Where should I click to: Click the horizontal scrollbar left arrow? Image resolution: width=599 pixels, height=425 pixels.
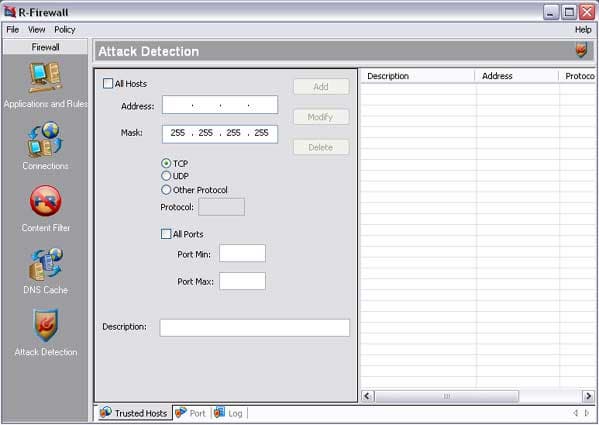coord(367,396)
